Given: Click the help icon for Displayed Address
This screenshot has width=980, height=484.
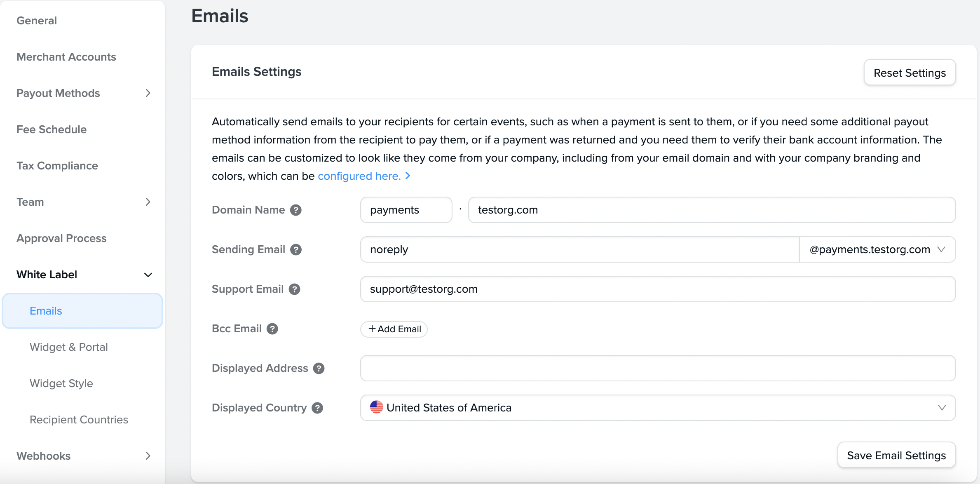Looking at the screenshot, I should tap(318, 368).
